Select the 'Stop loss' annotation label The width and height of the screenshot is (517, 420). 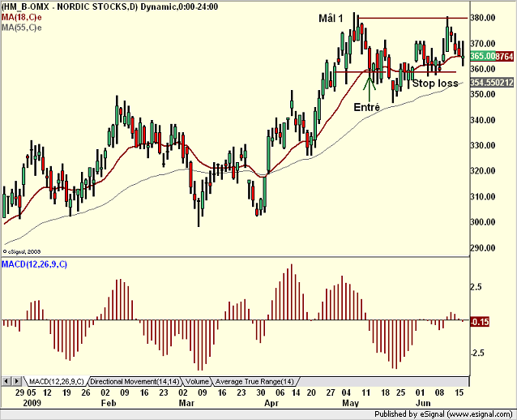(x=435, y=84)
